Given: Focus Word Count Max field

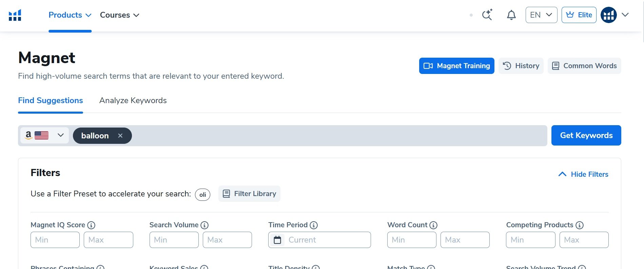Looking at the screenshot, I should [x=465, y=240].
